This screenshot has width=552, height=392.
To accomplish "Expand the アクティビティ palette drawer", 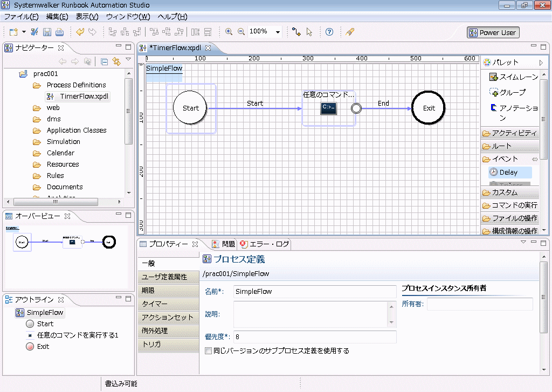I will pos(510,133).
